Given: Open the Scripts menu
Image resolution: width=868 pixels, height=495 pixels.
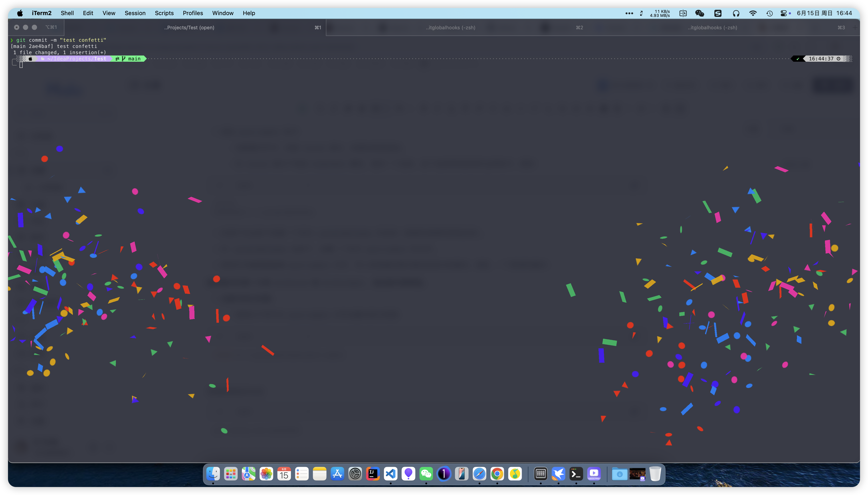Looking at the screenshot, I should [x=164, y=13].
